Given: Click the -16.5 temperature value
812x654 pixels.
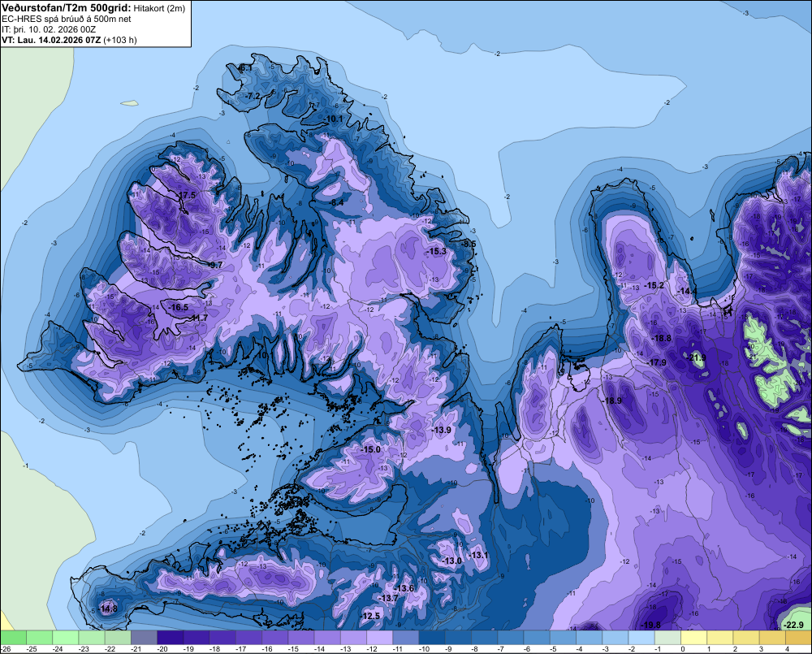Looking at the screenshot, I should coord(178,307).
